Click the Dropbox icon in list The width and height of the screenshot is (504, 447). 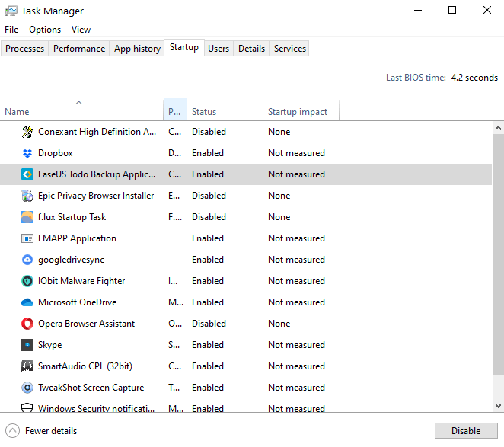click(27, 153)
